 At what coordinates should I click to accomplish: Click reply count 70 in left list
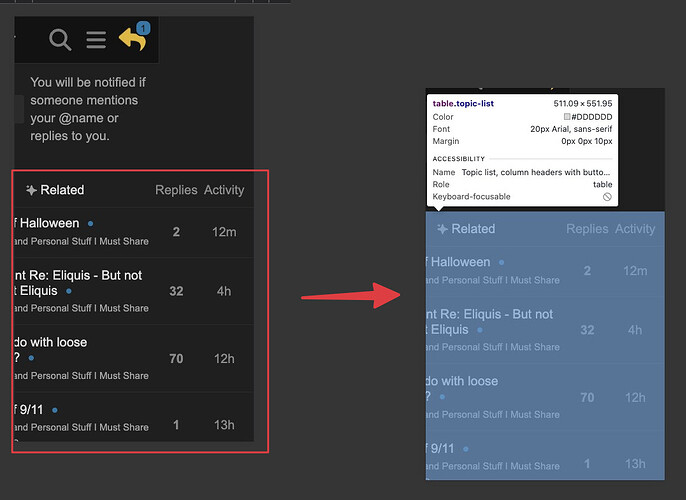tap(176, 359)
